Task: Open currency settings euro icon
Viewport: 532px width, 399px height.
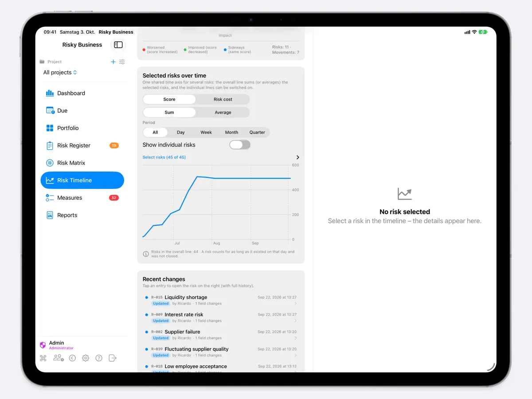Action: [72, 358]
